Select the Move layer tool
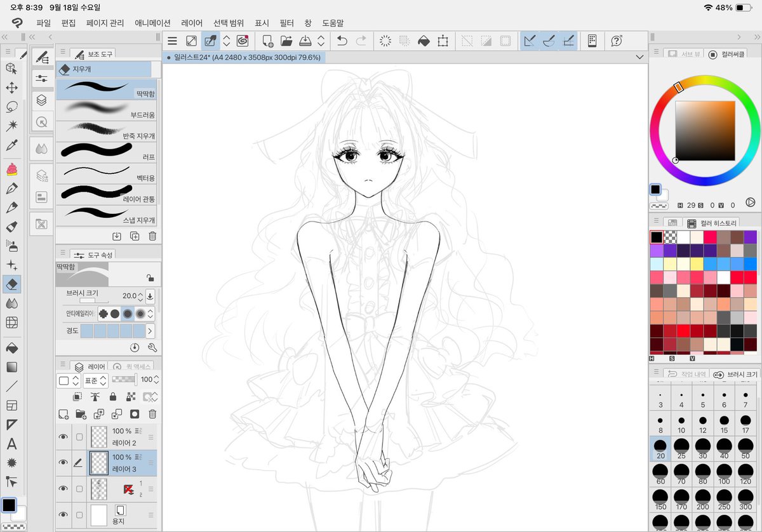The height and width of the screenshot is (532, 762). click(x=11, y=87)
